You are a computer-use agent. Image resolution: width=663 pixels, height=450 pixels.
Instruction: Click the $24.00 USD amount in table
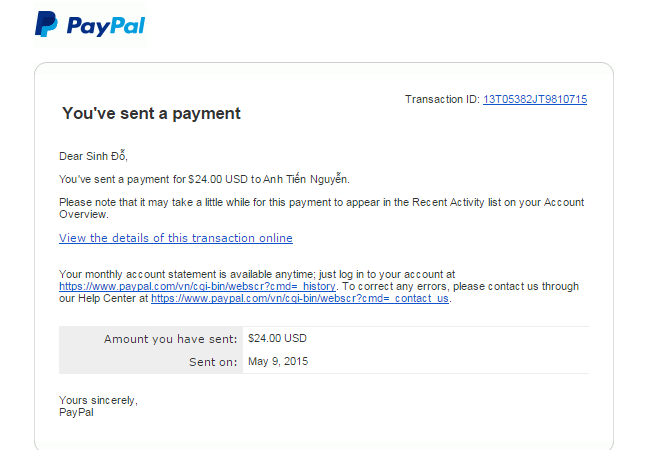click(277, 338)
